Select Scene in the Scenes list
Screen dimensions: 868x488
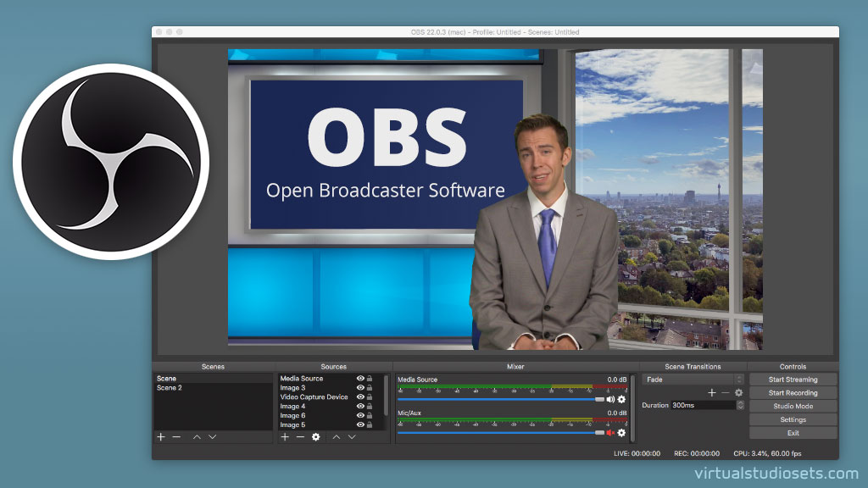[213, 379]
